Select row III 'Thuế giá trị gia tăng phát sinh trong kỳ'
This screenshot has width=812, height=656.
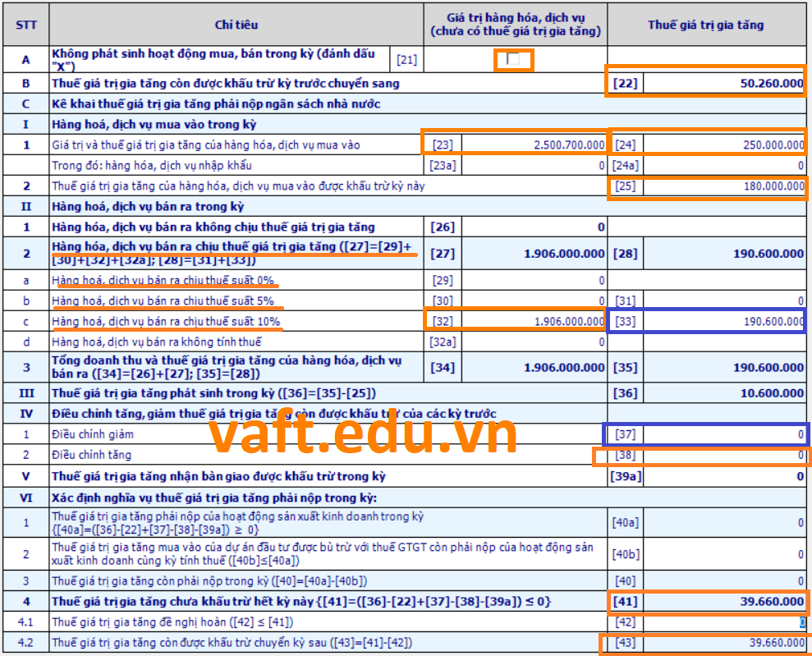tap(213, 393)
